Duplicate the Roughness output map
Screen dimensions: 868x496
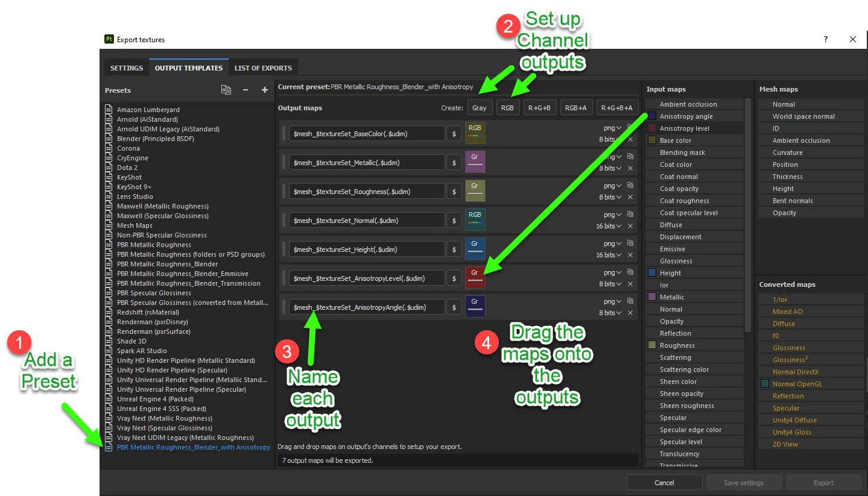click(630, 185)
